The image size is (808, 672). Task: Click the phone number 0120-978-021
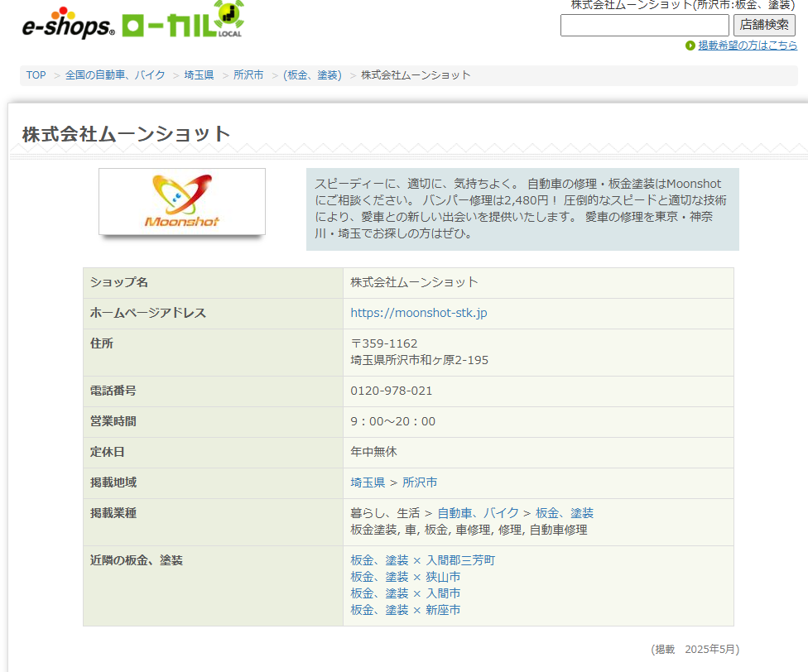(391, 391)
